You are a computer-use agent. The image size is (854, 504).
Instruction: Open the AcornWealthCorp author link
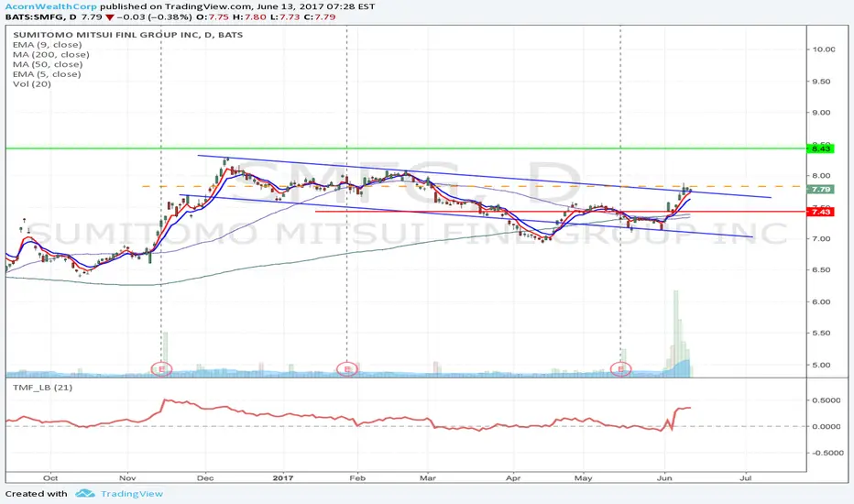[x=51, y=6]
